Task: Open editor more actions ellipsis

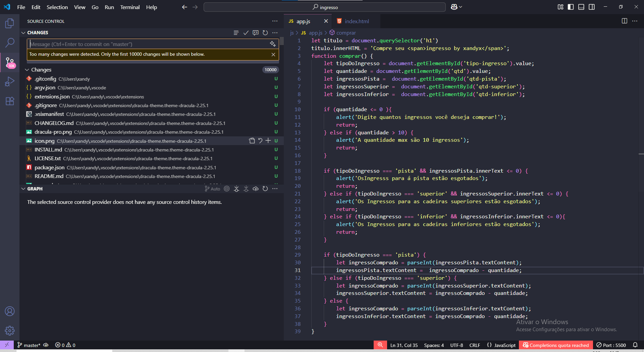Action: coord(635,21)
